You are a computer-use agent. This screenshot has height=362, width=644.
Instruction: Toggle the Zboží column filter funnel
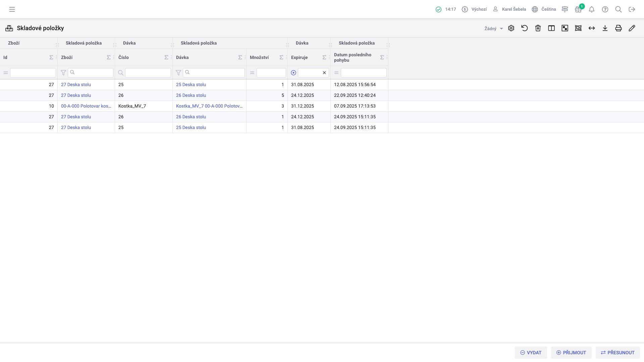pyautogui.click(x=63, y=73)
